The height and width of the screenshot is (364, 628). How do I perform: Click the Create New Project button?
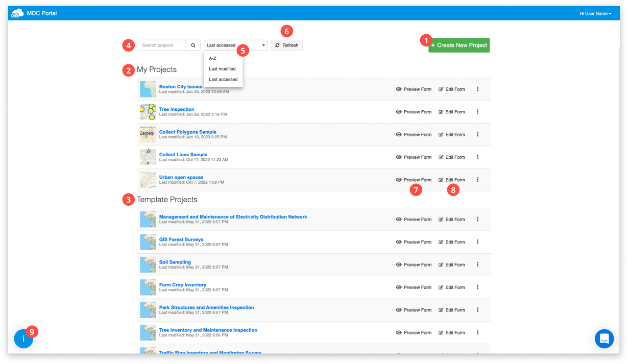(458, 45)
